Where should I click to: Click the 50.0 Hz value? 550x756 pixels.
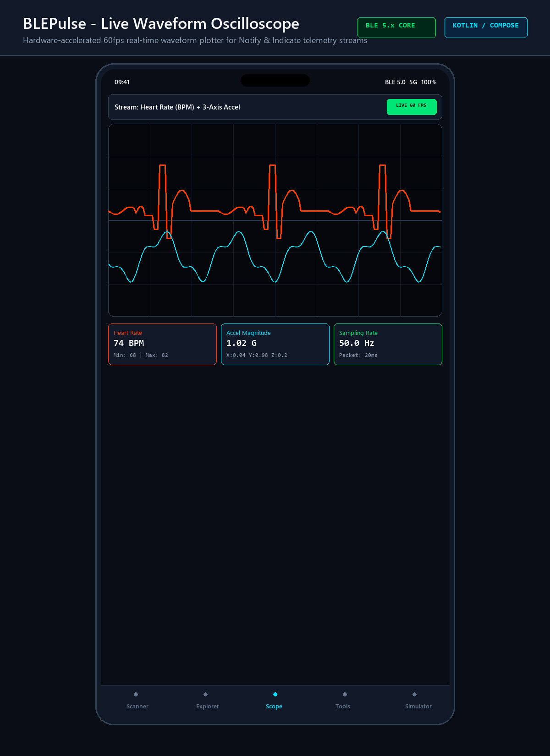click(357, 343)
